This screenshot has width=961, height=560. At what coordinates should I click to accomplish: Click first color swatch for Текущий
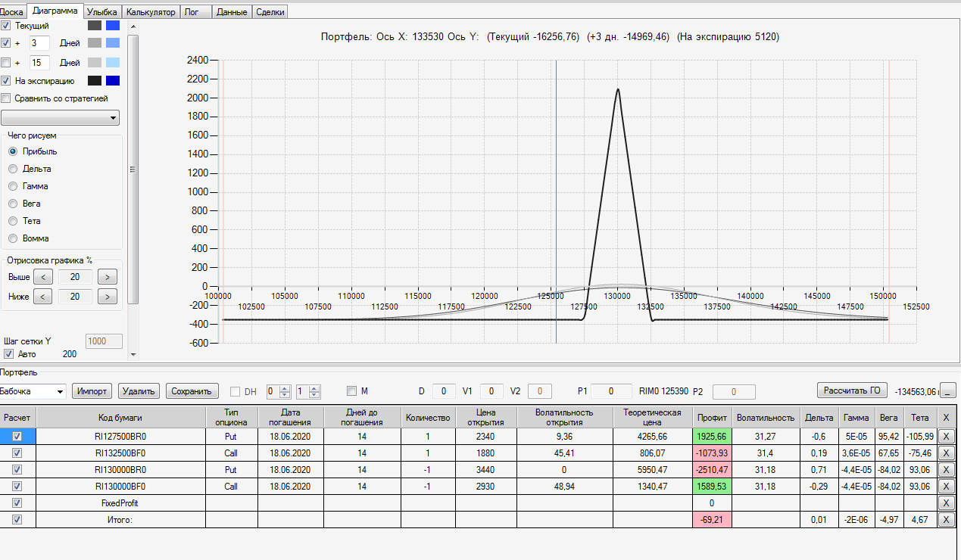pyautogui.click(x=95, y=26)
